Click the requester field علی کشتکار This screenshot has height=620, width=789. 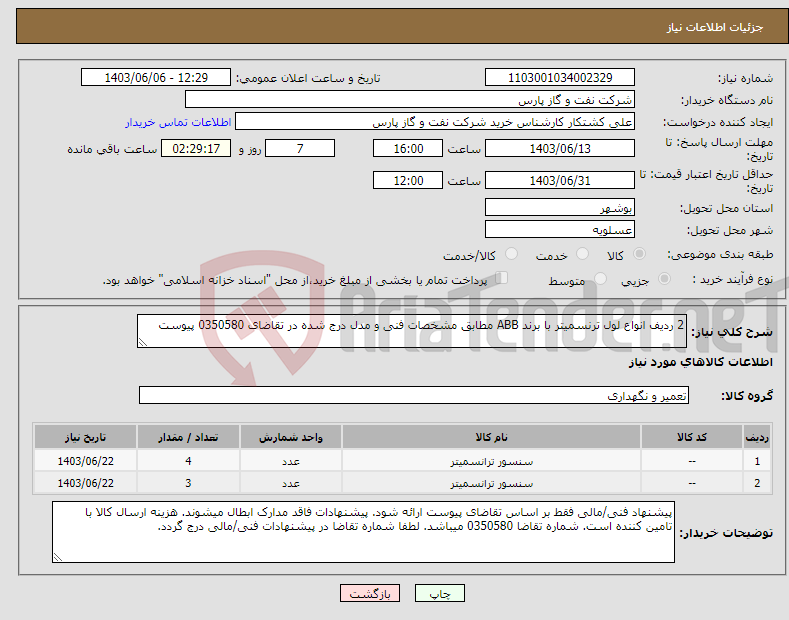tap(435, 122)
